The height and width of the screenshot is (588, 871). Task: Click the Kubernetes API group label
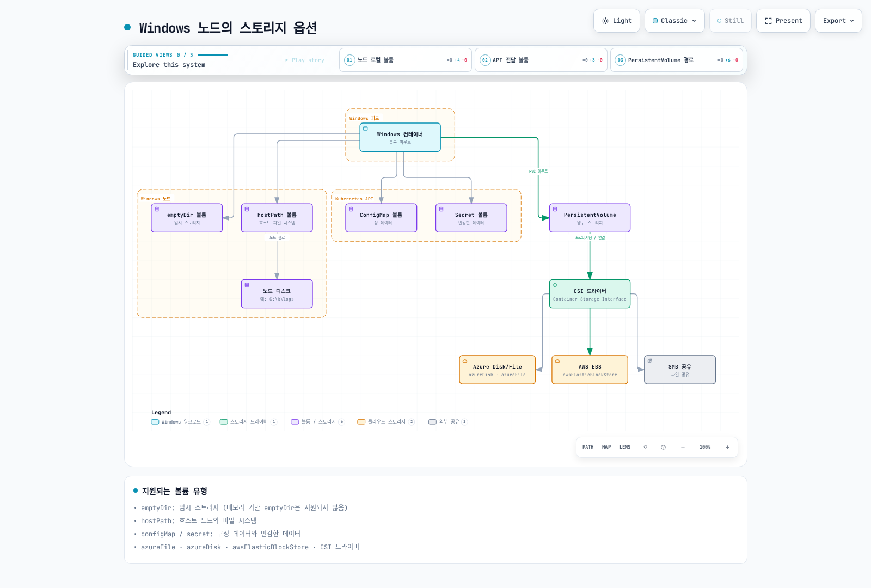tap(354, 199)
